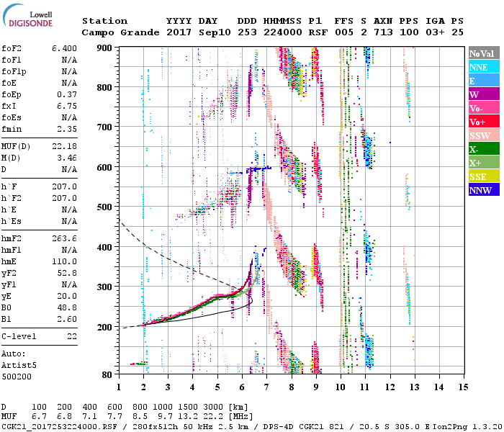The width and height of the screenshot is (504, 432).
Task: Select the NNW blue legend entry
Action: [x=483, y=191]
